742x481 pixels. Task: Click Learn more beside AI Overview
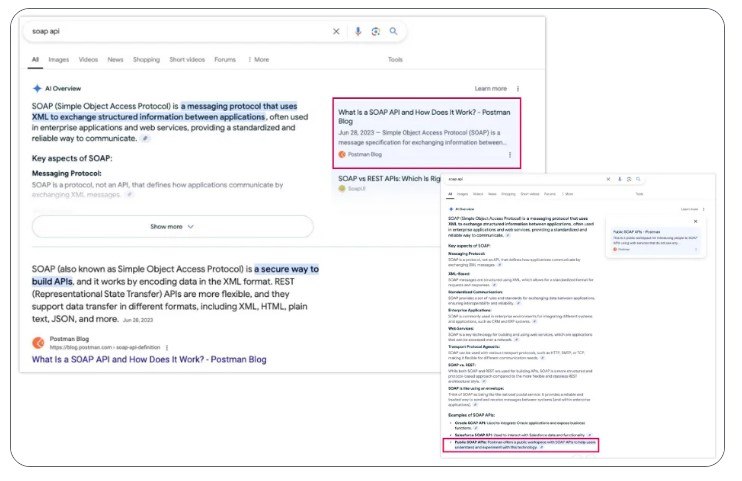click(490, 89)
